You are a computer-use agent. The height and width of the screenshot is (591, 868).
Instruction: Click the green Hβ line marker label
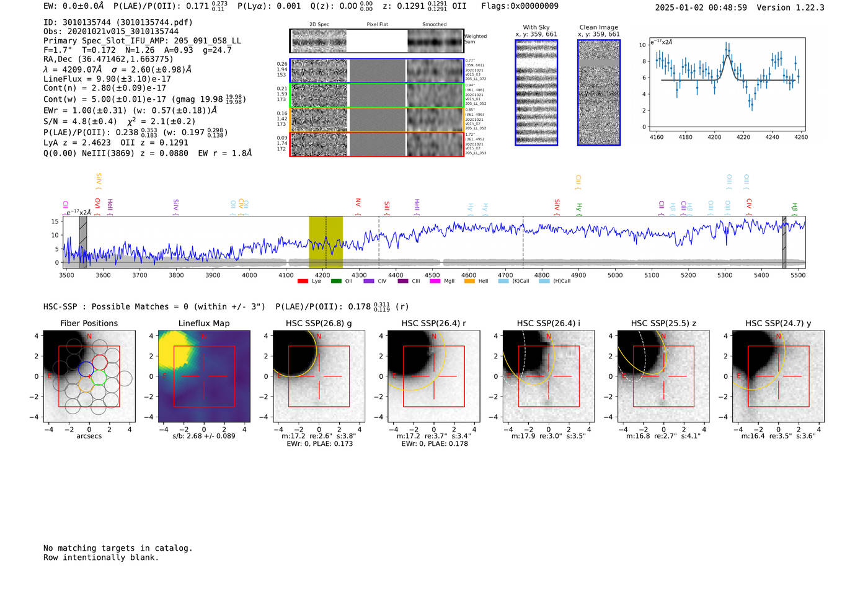(x=794, y=207)
